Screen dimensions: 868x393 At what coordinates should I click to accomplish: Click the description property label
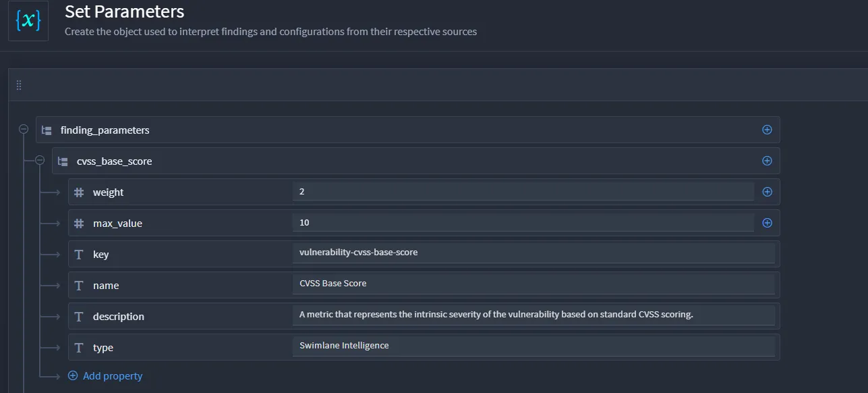(119, 317)
